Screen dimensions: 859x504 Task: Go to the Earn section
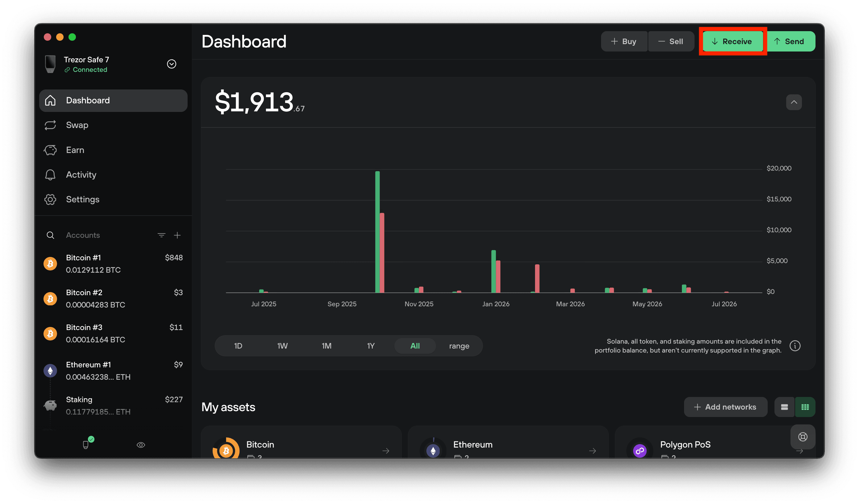113,150
